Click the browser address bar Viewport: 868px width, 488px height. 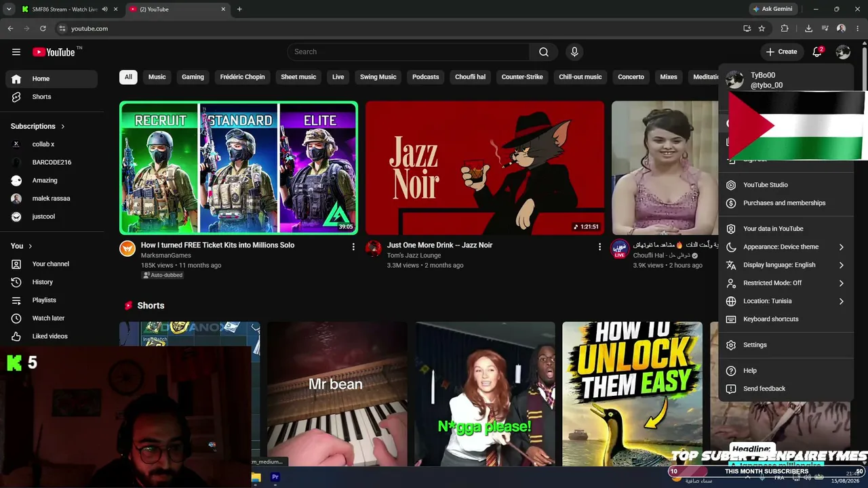pyautogui.click(x=400, y=28)
